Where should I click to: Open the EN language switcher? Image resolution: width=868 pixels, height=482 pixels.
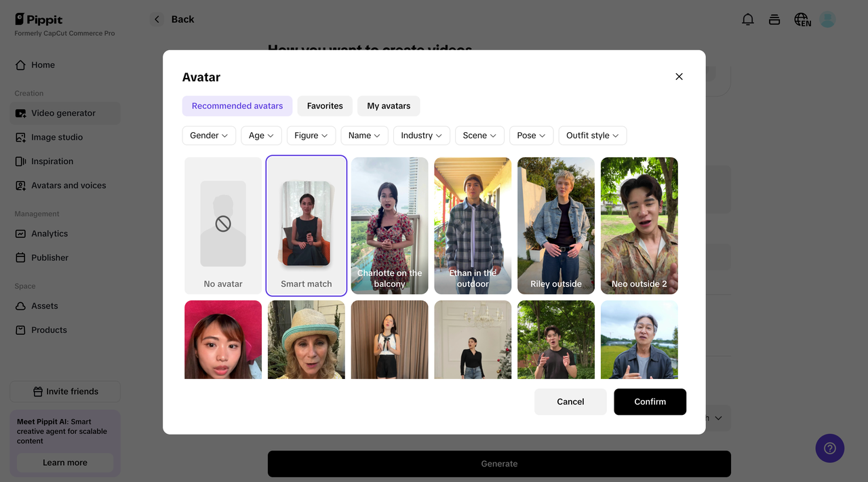point(801,20)
